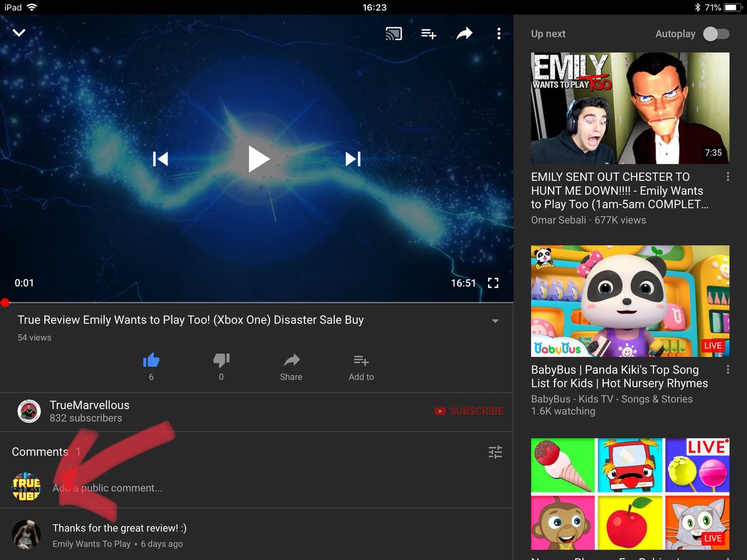Toggle the Autoplay switch

716,34
